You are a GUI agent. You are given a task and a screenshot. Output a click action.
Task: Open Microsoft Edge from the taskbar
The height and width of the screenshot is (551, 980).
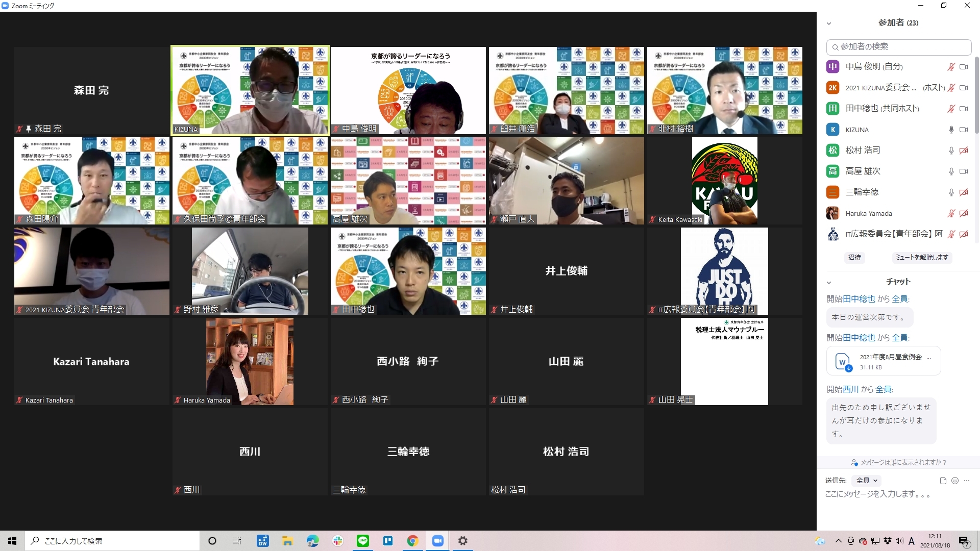pyautogui.click(x=313, y=541)
